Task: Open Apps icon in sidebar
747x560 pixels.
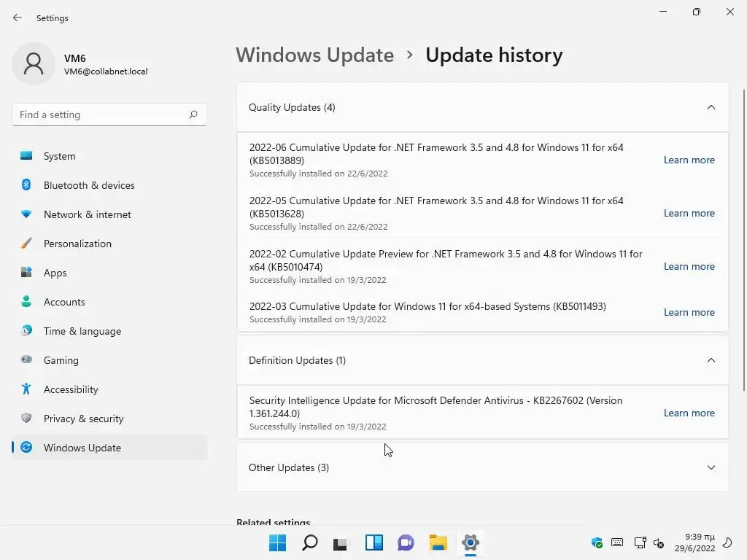Action: point(26,273)
